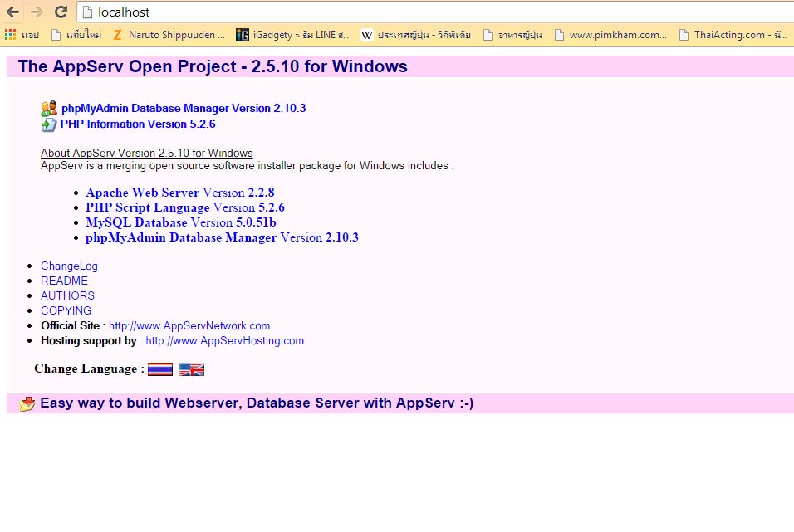Open the apps grid bookmark

[x=22, y=34]
